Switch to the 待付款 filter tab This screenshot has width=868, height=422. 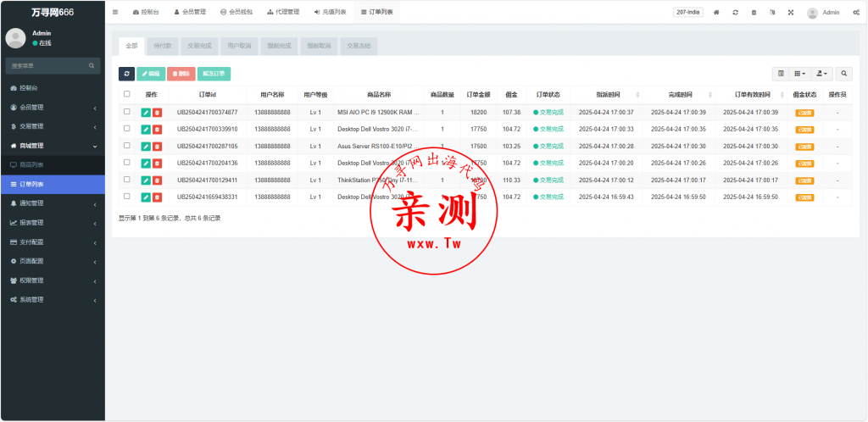[163, 47]
